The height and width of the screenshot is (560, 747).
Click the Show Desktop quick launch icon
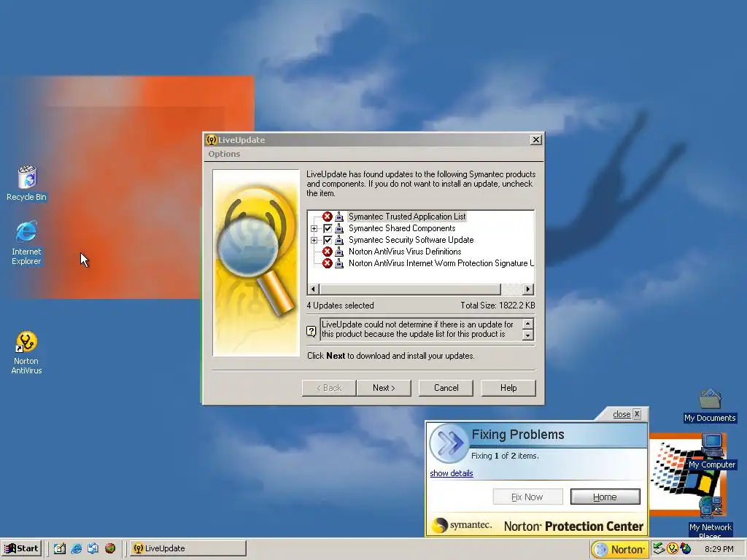[60, 548]
